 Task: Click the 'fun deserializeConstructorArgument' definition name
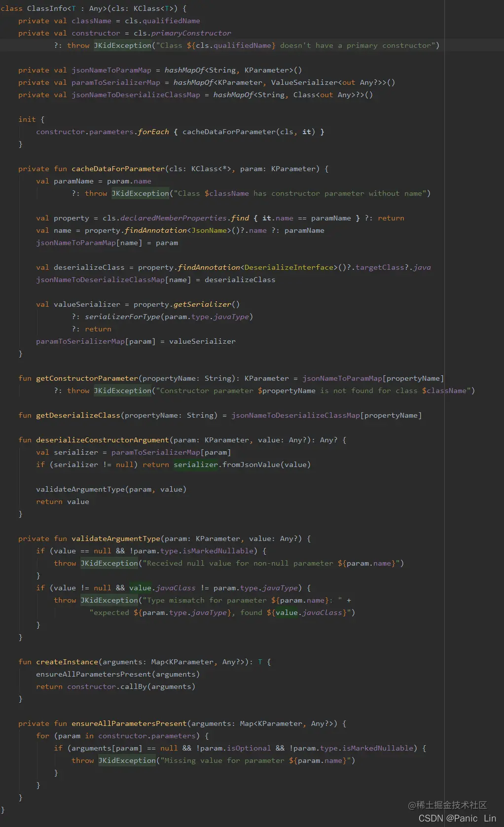(103, 440)
